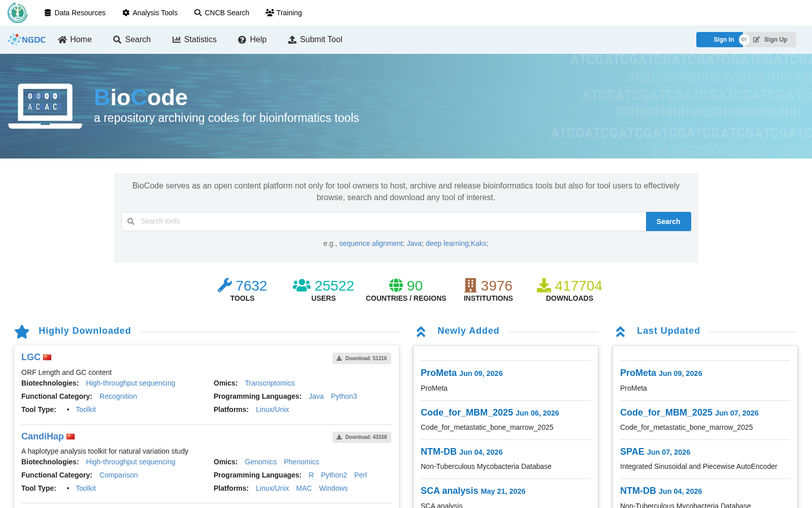Click the Last Updated chevrons icon
Viewport: 812px width, 508px height.
pos(620,332)
